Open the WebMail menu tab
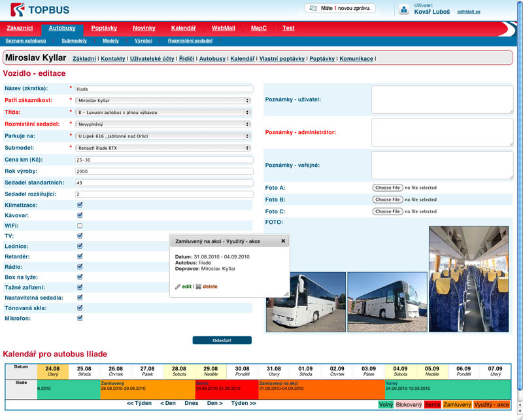This screenshot has height=420, width=523. pyautogui.click(x=224, y=28)
